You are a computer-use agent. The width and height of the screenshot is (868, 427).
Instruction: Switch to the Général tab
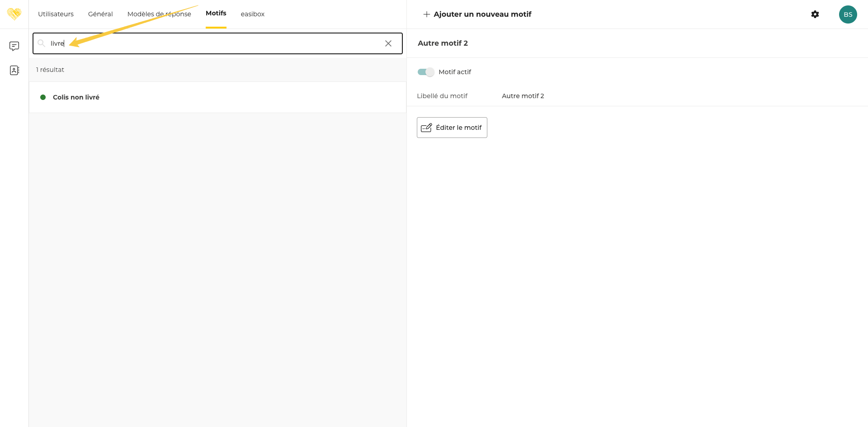[x=100, y=14]
